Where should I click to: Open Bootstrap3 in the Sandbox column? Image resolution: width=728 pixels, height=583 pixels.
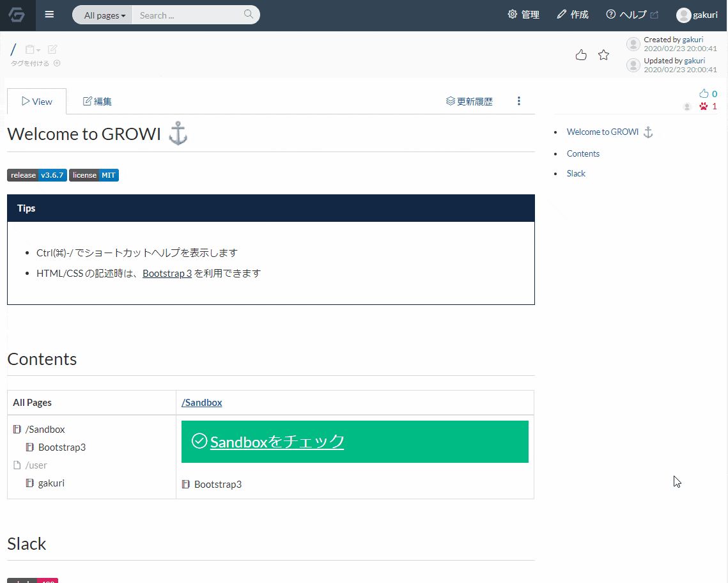218,484
